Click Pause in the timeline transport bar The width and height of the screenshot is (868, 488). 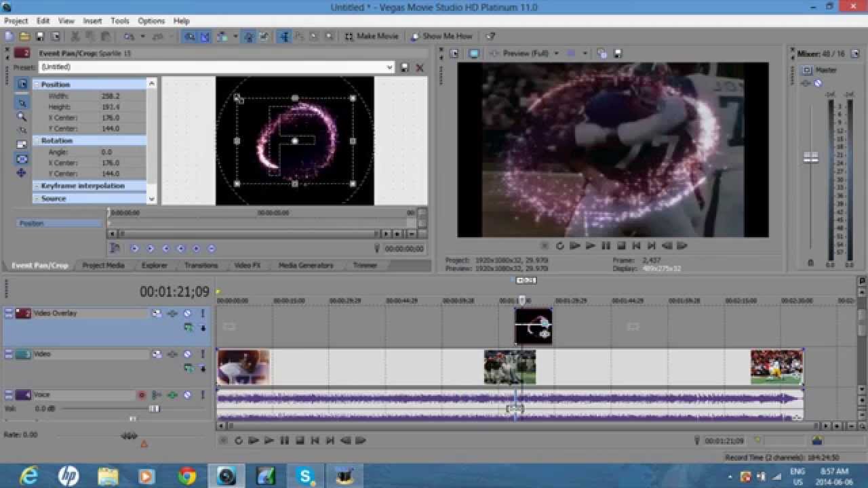tap(284, 441)
